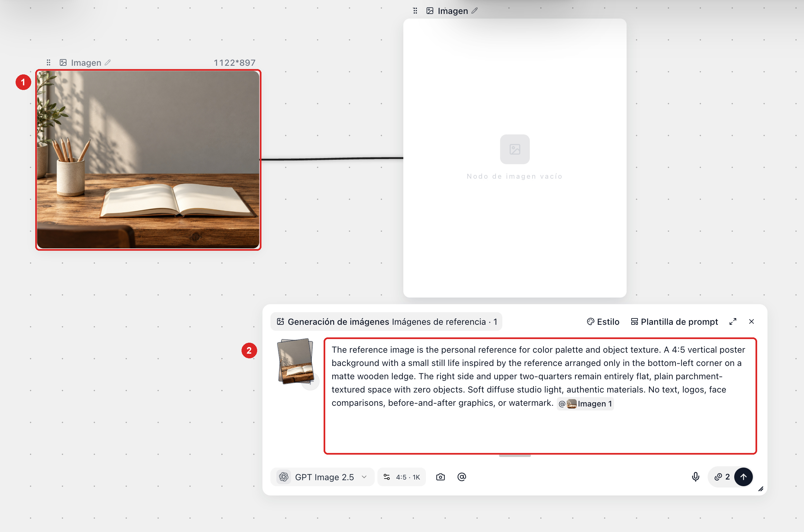
Task: Open the Estilo style options
Action: [x=603, y=322]
